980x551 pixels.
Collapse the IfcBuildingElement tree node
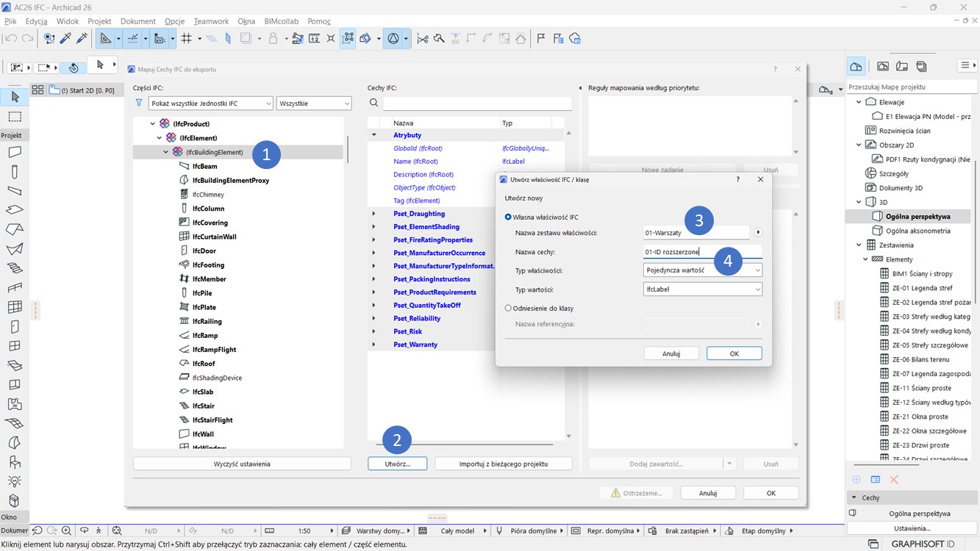(x=166, y=152)
